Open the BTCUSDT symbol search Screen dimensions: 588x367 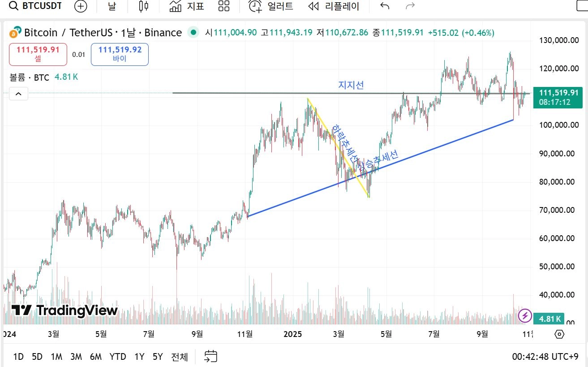tap(36, 6)
